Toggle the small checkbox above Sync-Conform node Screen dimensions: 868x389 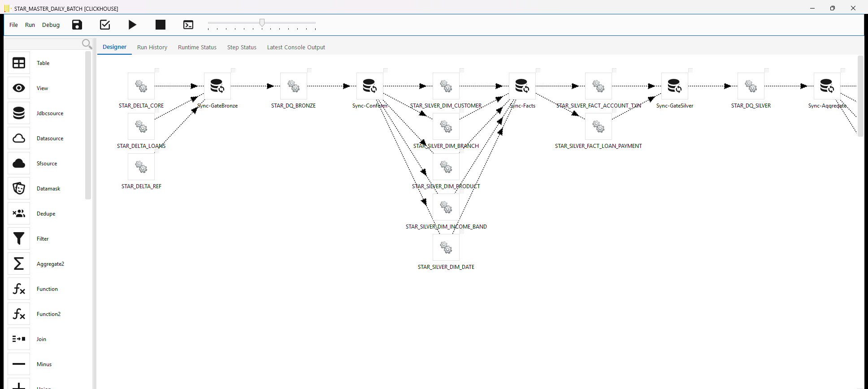(386, 70)
